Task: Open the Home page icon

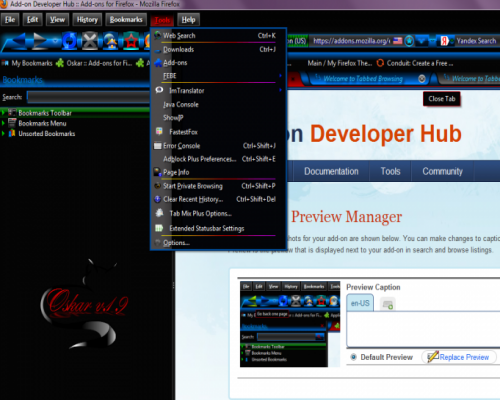Action: (x=111, y=41)
